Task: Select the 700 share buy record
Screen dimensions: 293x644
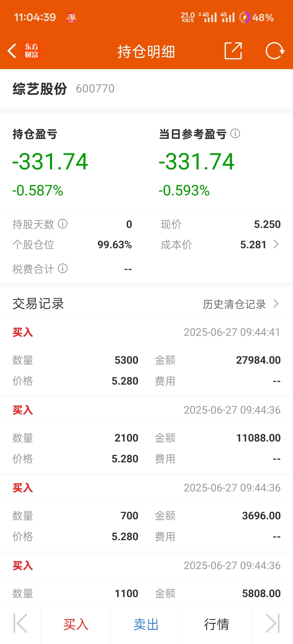Action: click(146, 513)
